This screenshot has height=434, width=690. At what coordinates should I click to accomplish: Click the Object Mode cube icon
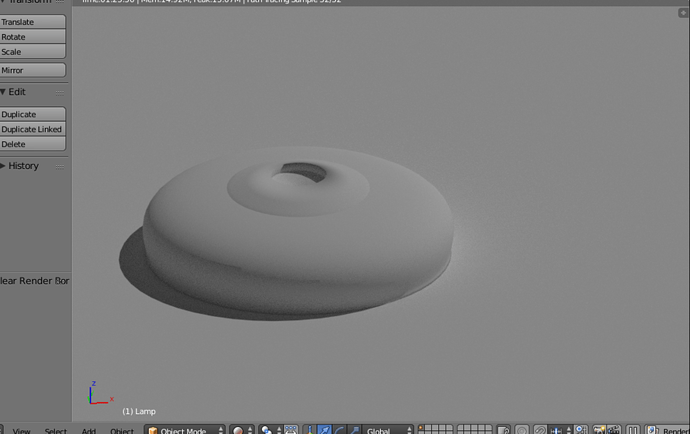pos(153,430)
